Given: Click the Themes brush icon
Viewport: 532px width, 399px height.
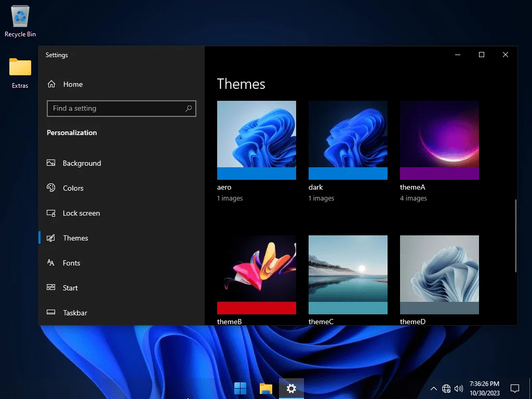Looking at the screenshot, I should (x=51, y=238).
